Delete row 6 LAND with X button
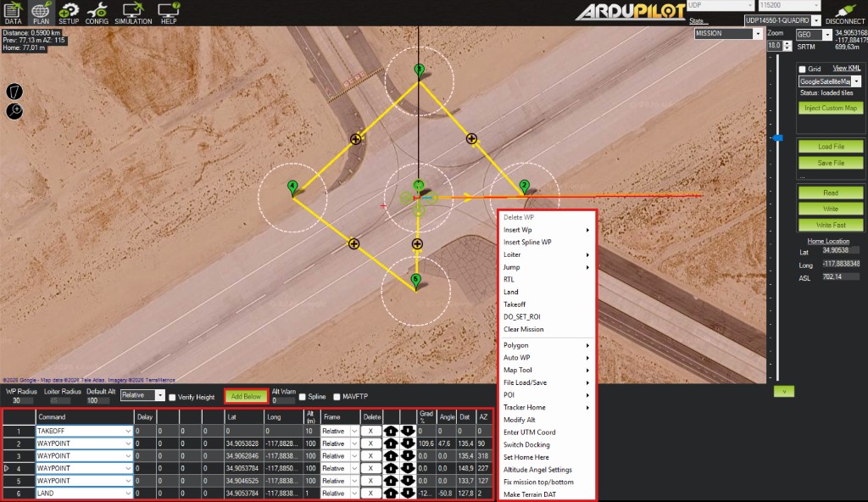Image resolution: width=868 pixels, height=502 pixels. pyautogui.click(x=371, y=494)
